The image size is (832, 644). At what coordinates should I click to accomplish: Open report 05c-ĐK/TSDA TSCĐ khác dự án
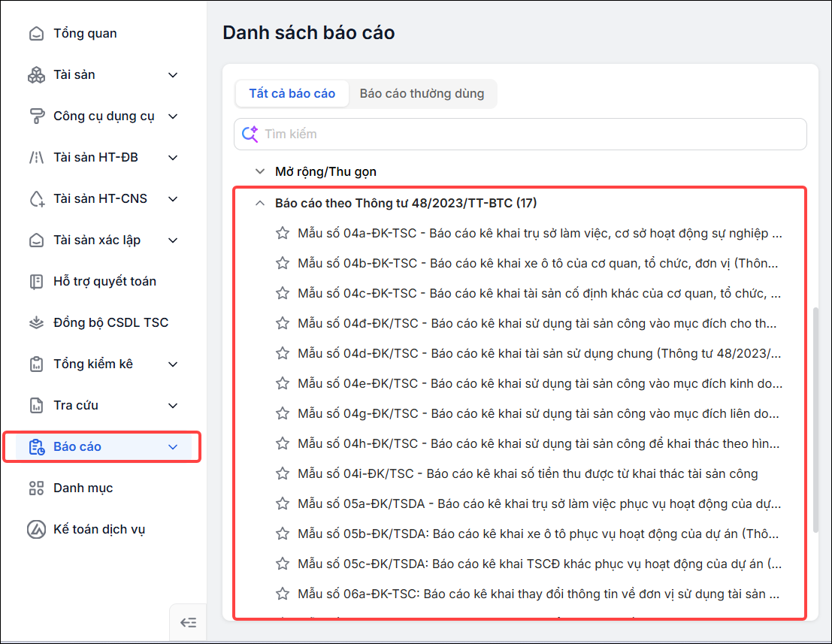click(x=540, y=564)
